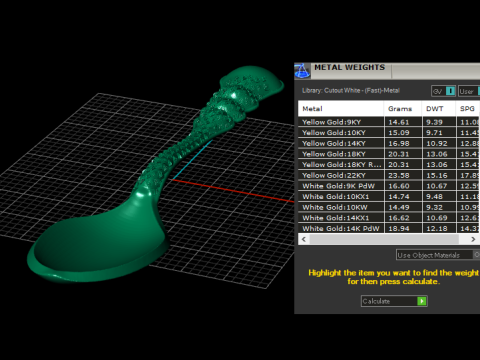Click the table's right scroll arrow
The width and height of the screenshot is (480, 360).
[473, 239]
